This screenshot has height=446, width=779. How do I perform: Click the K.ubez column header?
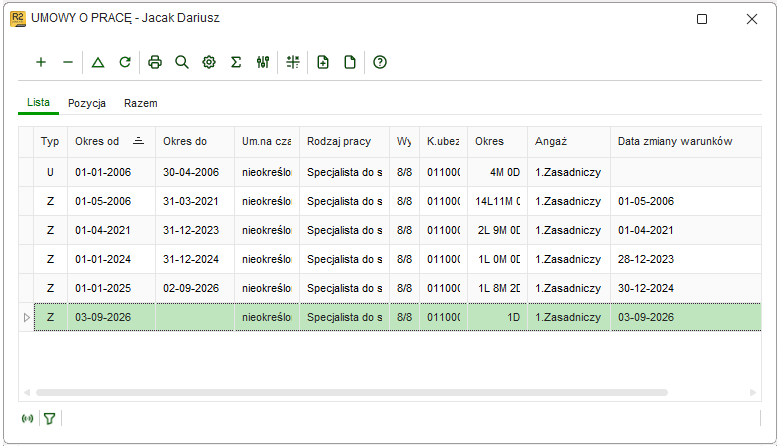[x=443, y=142]
